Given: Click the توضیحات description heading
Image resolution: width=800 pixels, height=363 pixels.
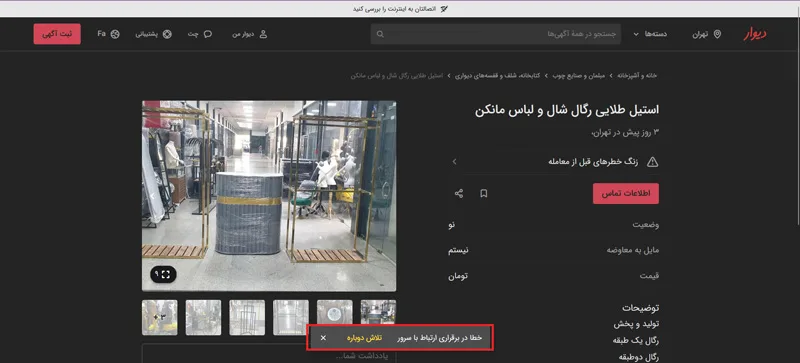Looking at the screenshot, I should click(x=640, y=308).
